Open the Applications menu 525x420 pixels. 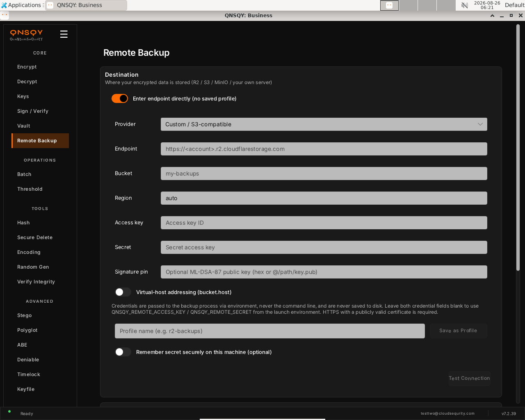pos(21,5)
